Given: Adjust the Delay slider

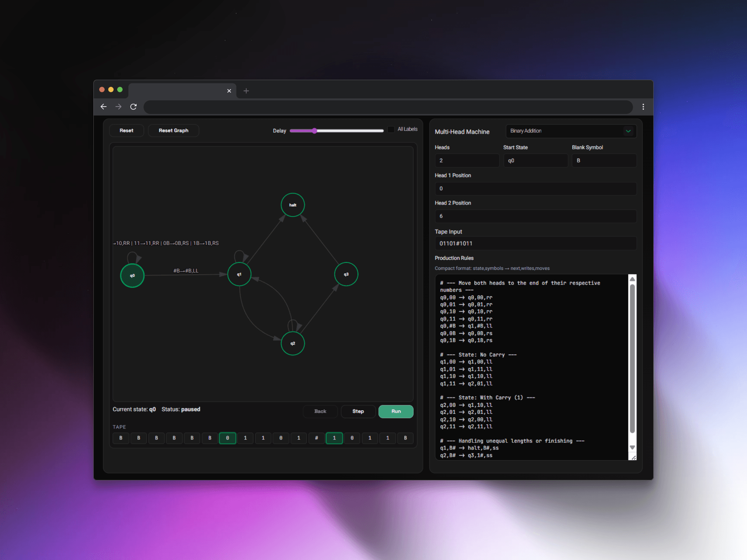Looking at the screenshot, I should (314, 131).
